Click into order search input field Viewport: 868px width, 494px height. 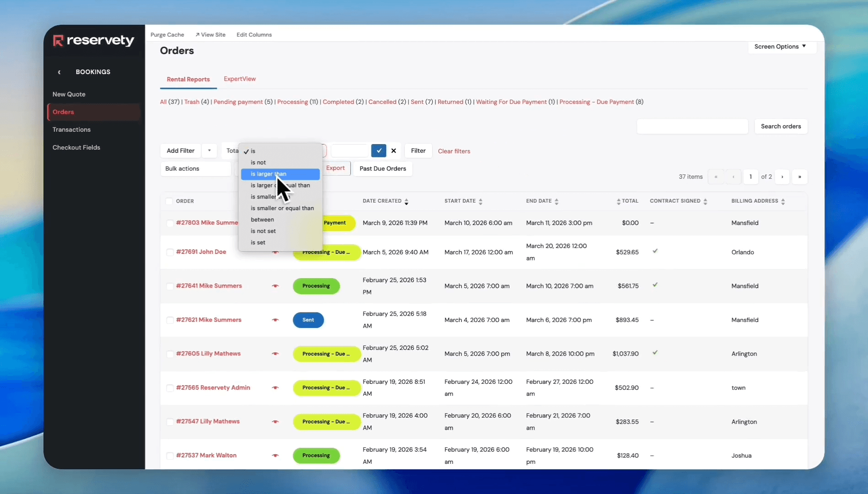[692, 126]
